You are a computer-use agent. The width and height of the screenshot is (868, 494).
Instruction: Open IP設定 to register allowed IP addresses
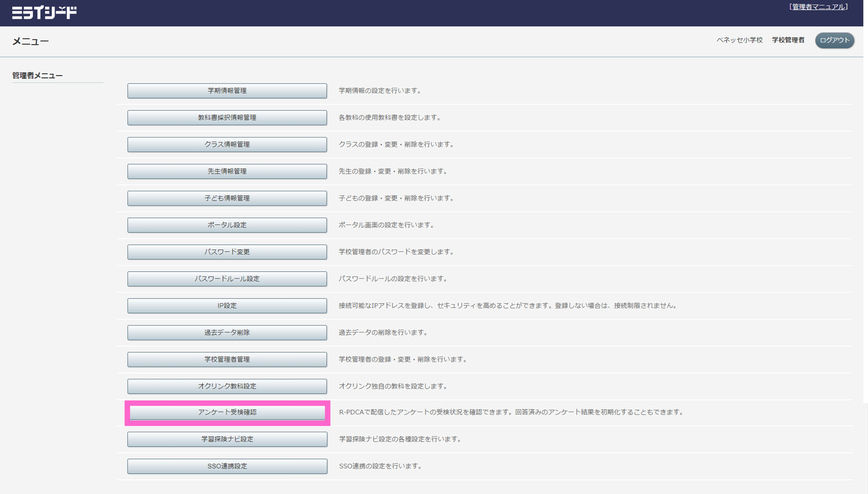click(x=227, y=305)
